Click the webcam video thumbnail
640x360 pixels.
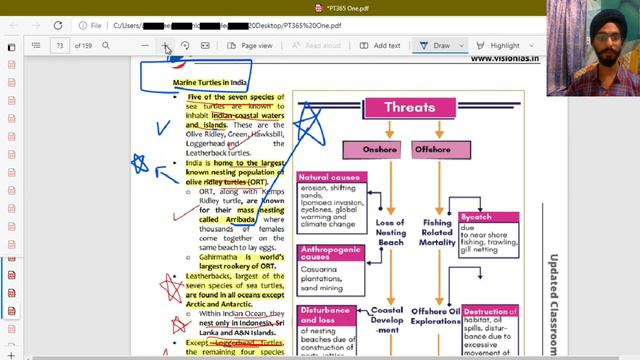click(593, 48)
